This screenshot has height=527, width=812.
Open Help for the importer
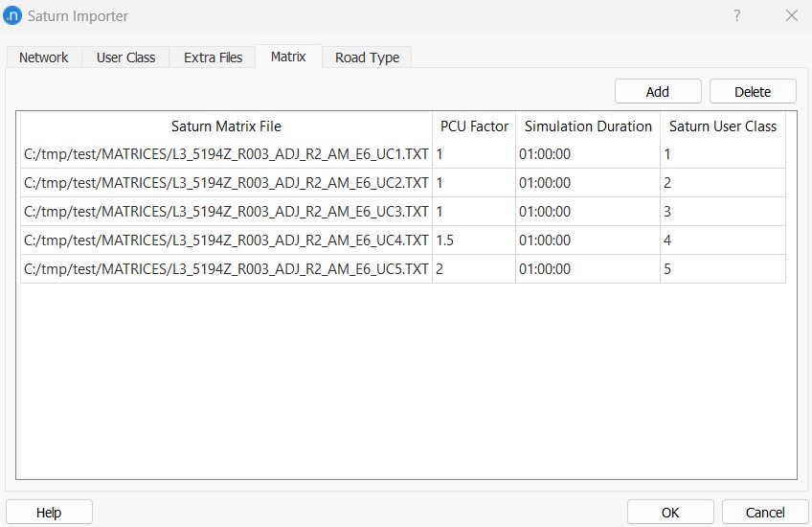click(x=49, y=513)
